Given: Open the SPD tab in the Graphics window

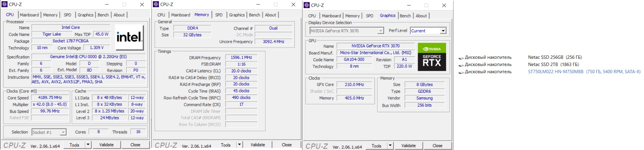Looking at the screenshot, I should [x=370, y=16].
